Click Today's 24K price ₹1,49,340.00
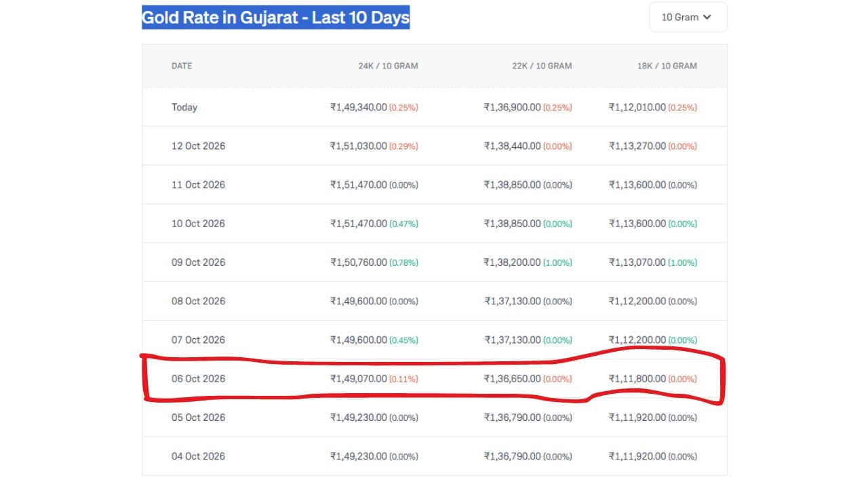This screenshot has width=868, height=488. (x=359, y=107)
